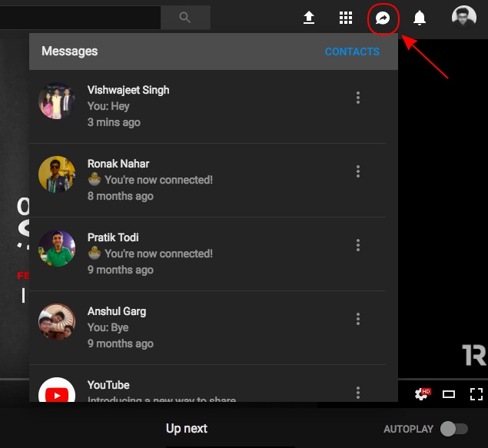
Task: Expand more options for Pratik Todi
Action: 358,245
